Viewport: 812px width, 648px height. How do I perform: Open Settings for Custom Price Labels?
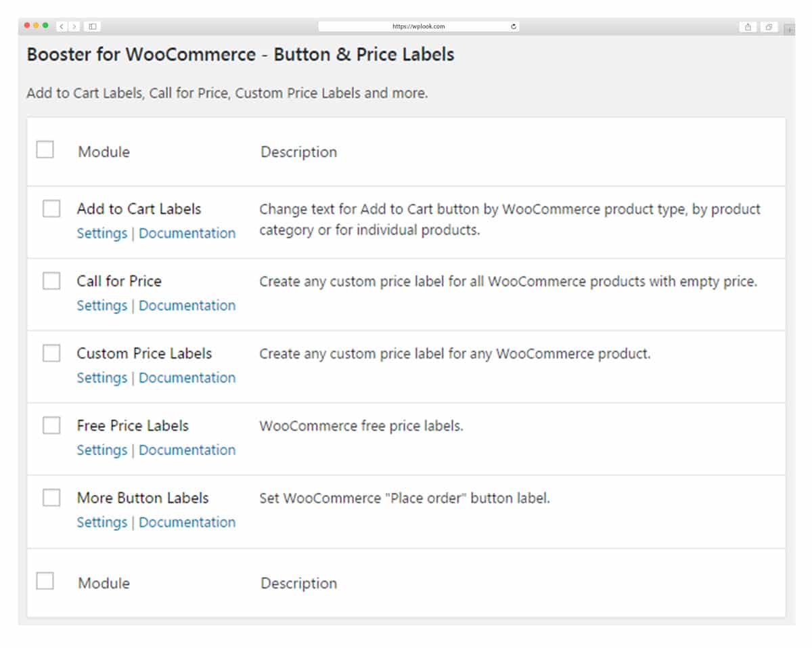(x=102, y=378)
